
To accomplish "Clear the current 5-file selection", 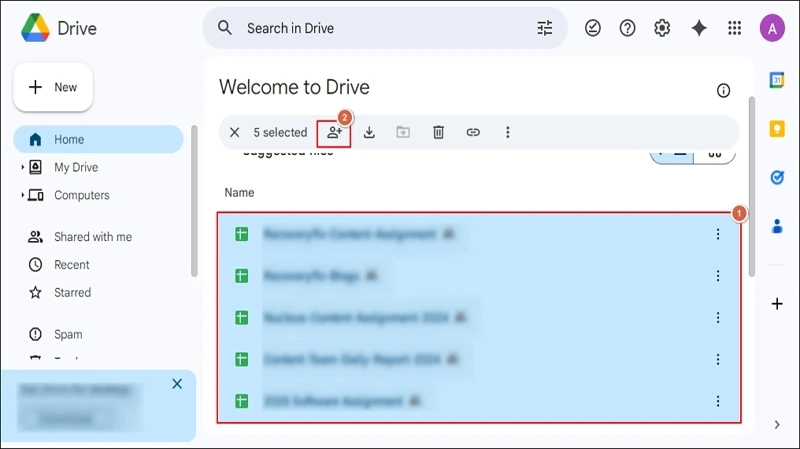I will click(235, 133).
